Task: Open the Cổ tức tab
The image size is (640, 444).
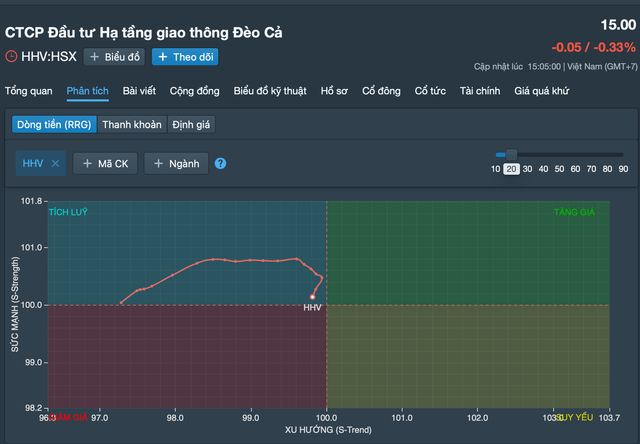Action: point(430,91)
